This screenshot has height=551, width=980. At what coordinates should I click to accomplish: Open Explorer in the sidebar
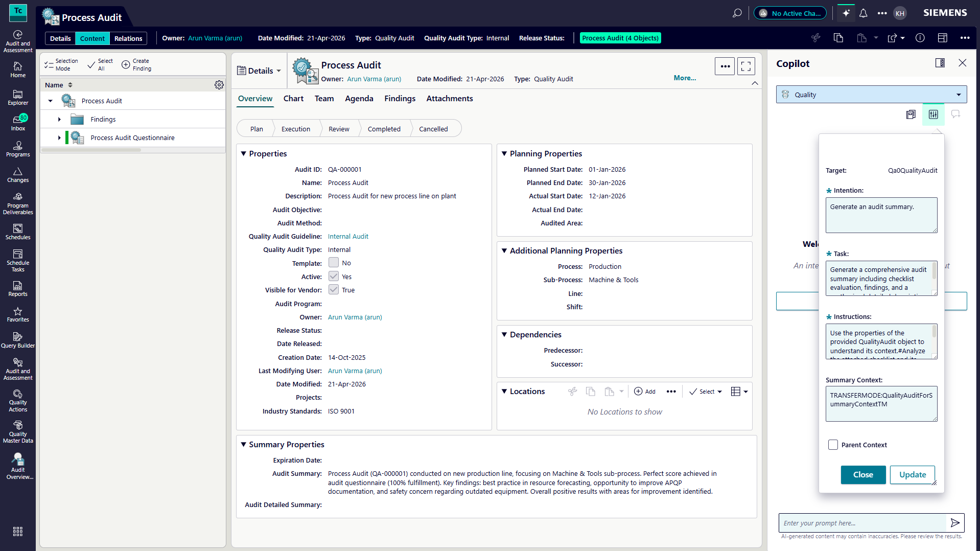pyautogui.click(x=18, y=97)
